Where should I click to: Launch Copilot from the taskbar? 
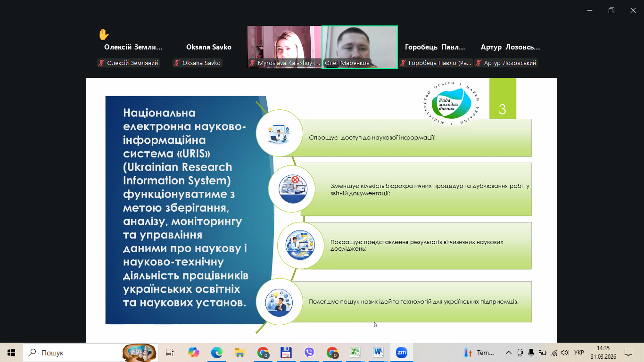pos(193,353)
